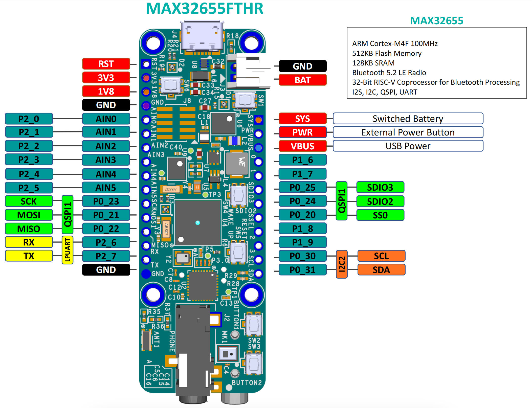Select the P0_20 pin label
This screenshot has height=408, width=532.
click(303, 215)
